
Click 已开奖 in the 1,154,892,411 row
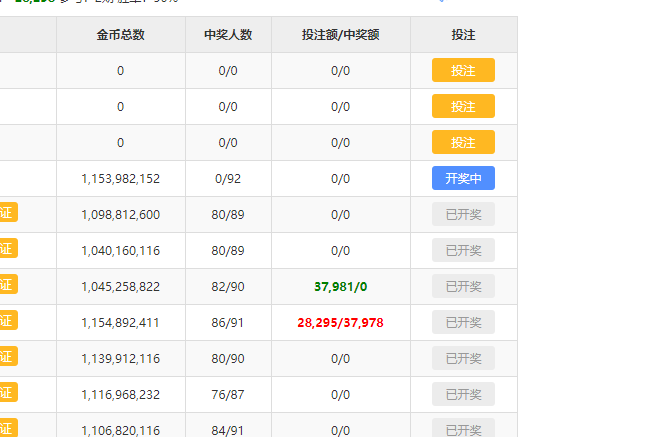[x=463, y=322]
